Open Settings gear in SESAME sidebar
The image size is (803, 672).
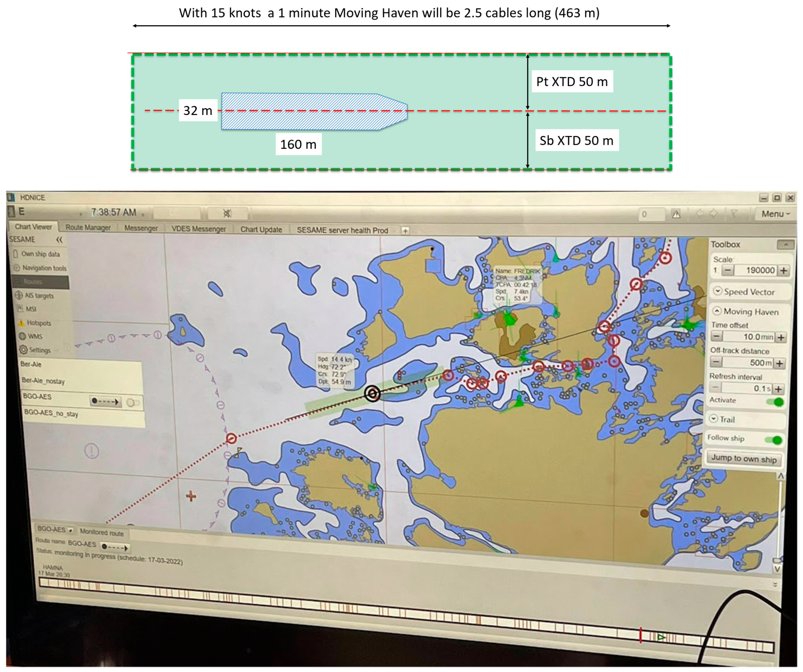tap(24, 350)
